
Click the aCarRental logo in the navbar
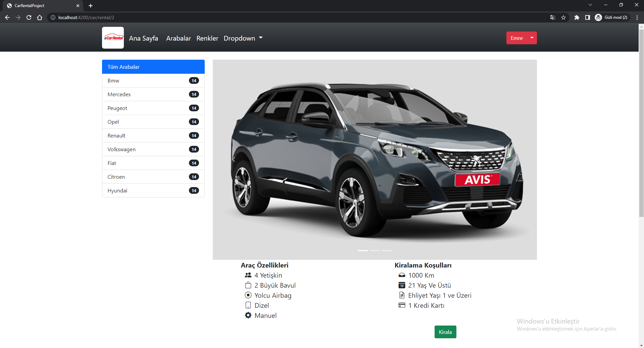113,38
